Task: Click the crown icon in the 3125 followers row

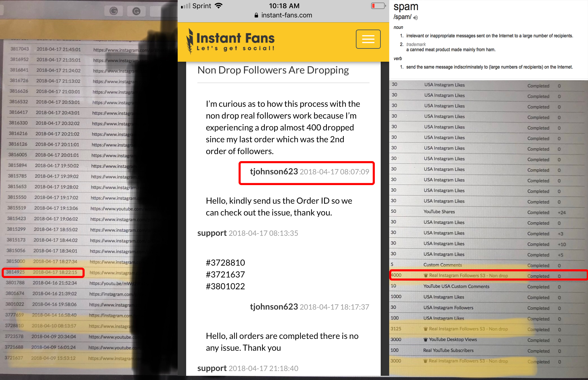Action: [x=426, y=329]
